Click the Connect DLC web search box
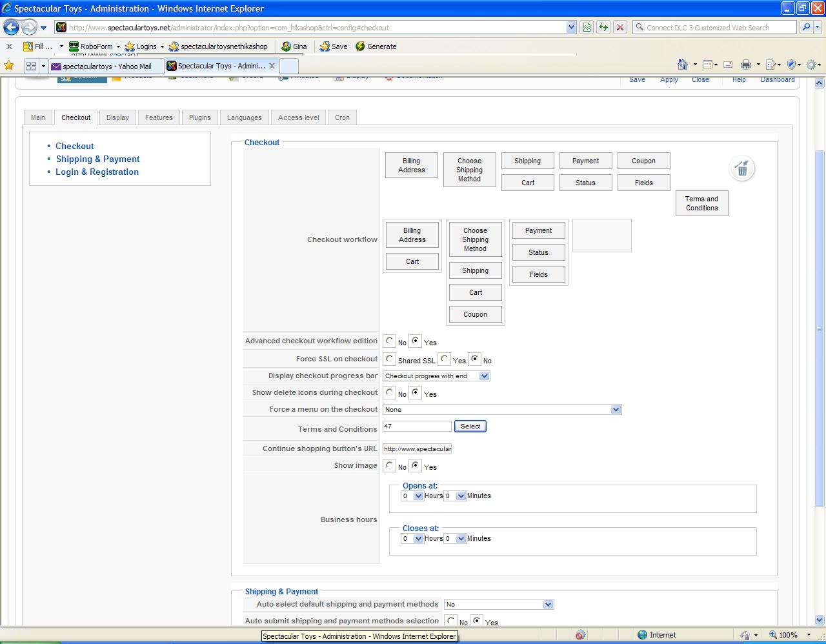Screen dimensions: 826x644 pyautogui.click(x=715, y=27)
